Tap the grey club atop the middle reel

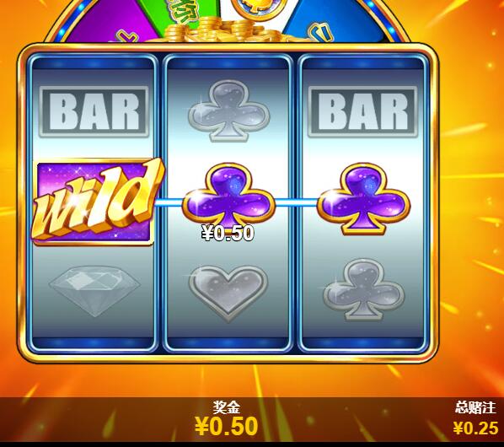229,111
